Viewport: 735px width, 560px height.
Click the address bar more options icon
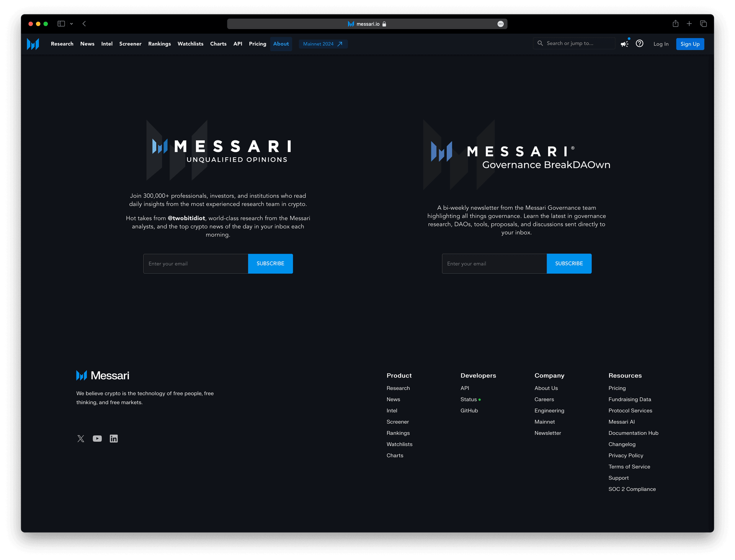[500, 24]
